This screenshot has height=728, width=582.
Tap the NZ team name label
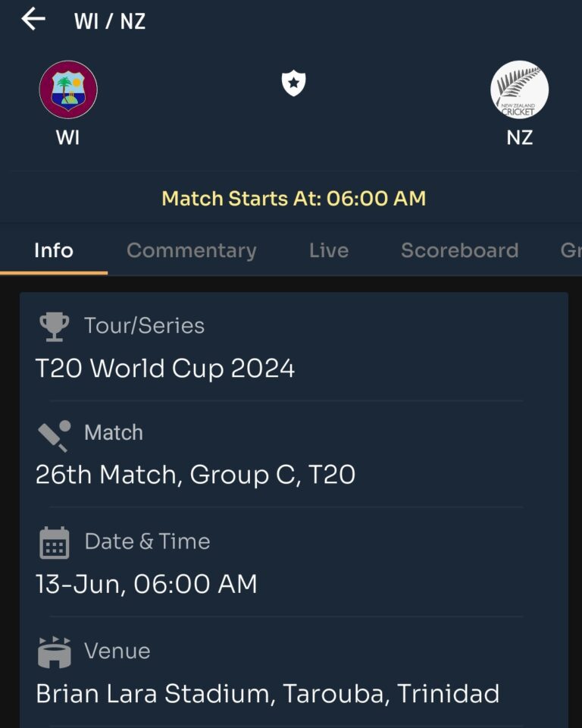coord(520,138)
